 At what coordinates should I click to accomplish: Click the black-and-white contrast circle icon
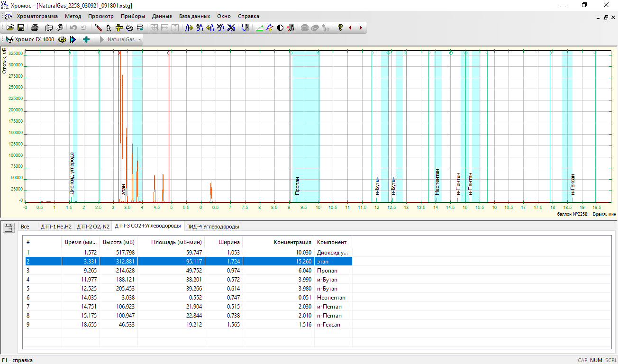(280, 28)
